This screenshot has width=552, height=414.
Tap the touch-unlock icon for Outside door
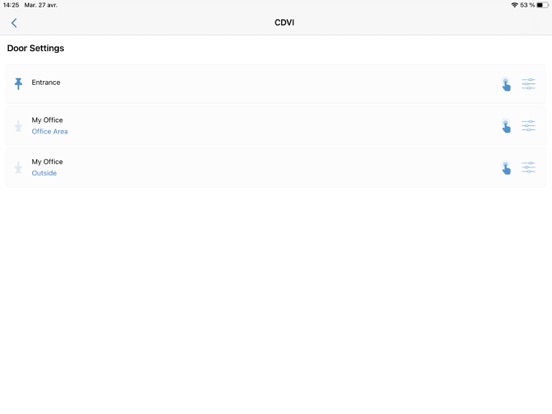click(x=506, y=168)
